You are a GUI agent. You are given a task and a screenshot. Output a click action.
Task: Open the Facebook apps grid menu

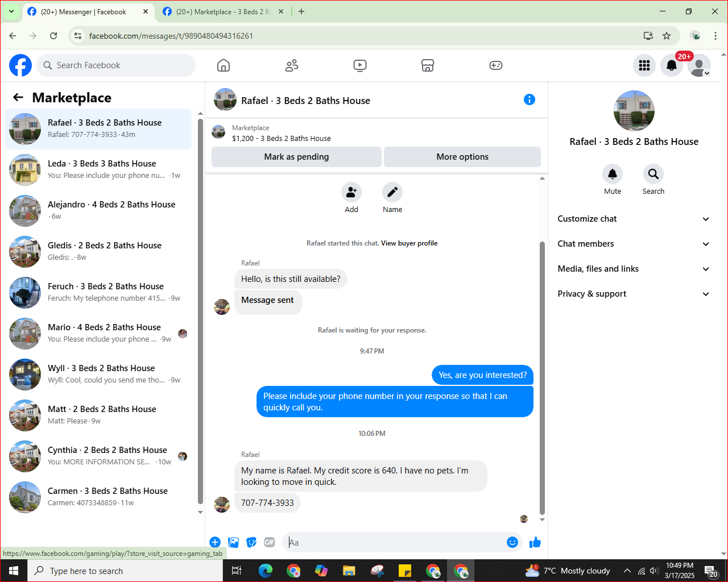[x=644, y=65]
